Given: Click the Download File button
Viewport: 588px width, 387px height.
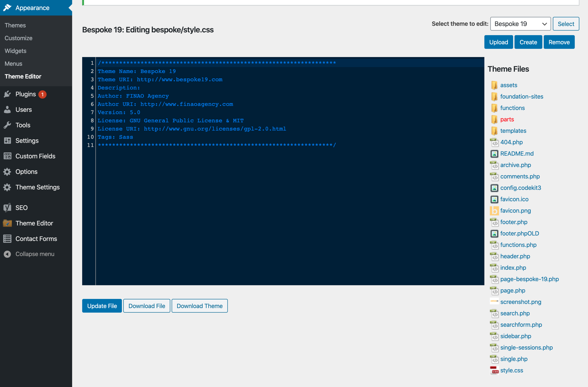Looking at the screenshot, I should click(x=147, y=306).
